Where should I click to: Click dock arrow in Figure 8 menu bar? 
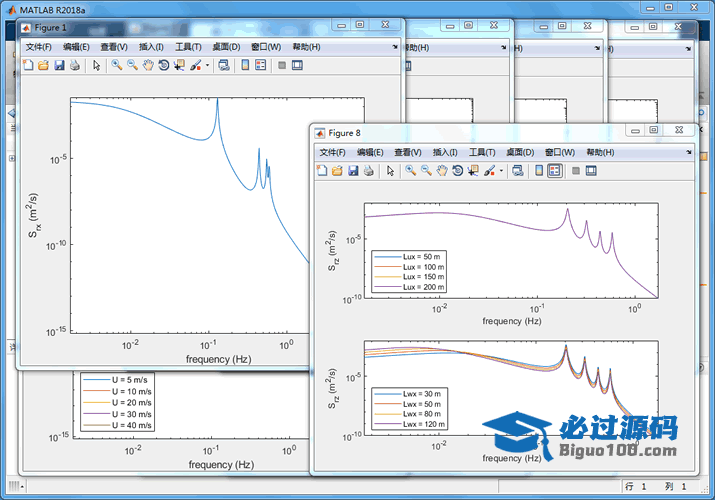pos(689,152)
